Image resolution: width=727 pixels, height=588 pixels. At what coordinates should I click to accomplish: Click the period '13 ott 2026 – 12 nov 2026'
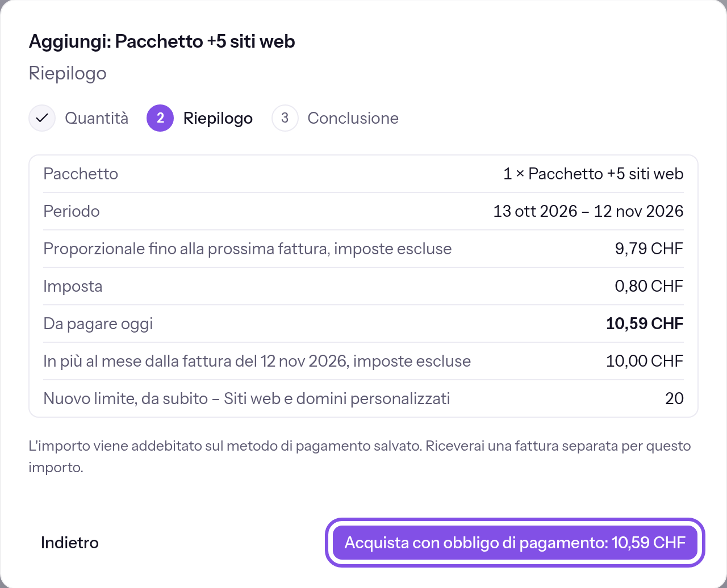pyautogui.click(x=588, y=211)
